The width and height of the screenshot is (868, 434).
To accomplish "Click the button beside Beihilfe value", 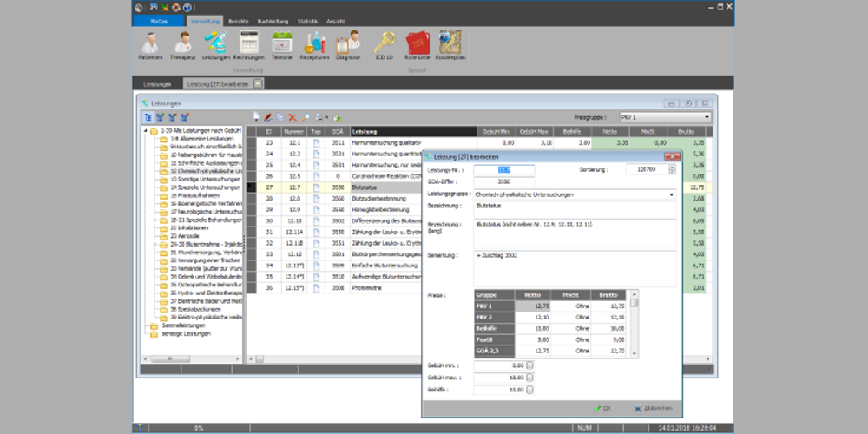I will (x=529, y=390).
